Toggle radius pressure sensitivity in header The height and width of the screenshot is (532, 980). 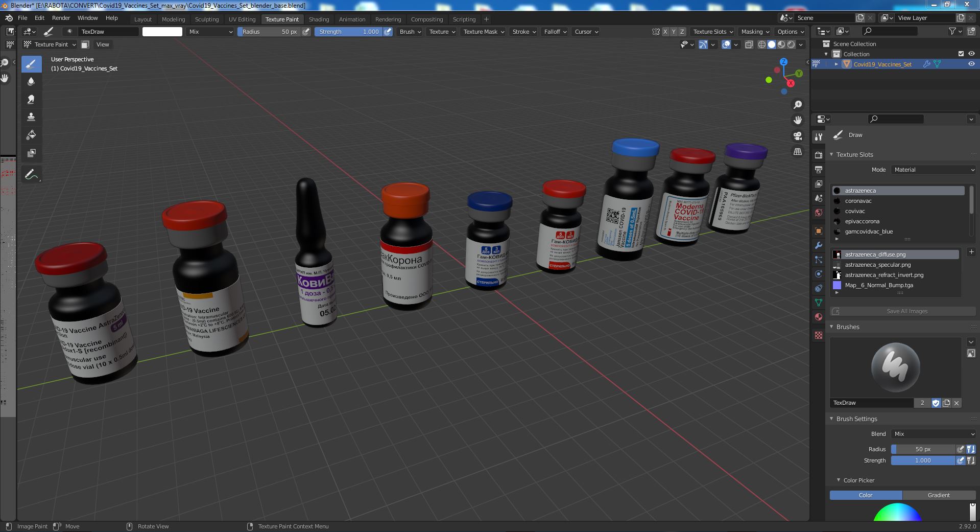coord(306,32)
